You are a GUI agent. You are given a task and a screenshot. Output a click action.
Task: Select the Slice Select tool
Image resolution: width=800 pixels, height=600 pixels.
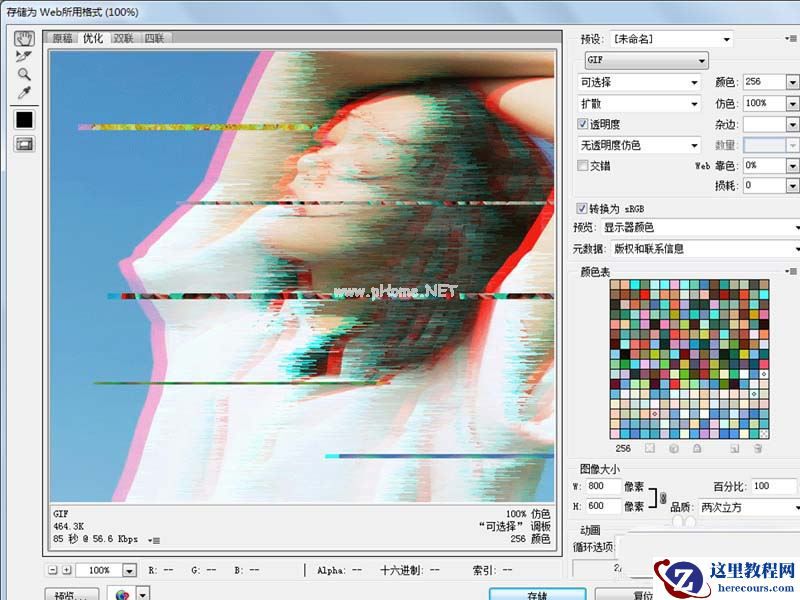pyautogui.click(x=23, y=56)
